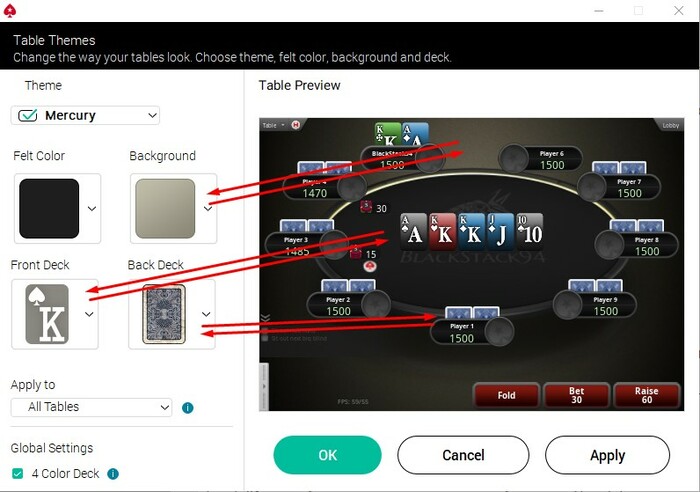Image resolution: width=700 pixels, height=492 pixels.
Task: Click the Player 6 avatar in preview
Action: 513,158
